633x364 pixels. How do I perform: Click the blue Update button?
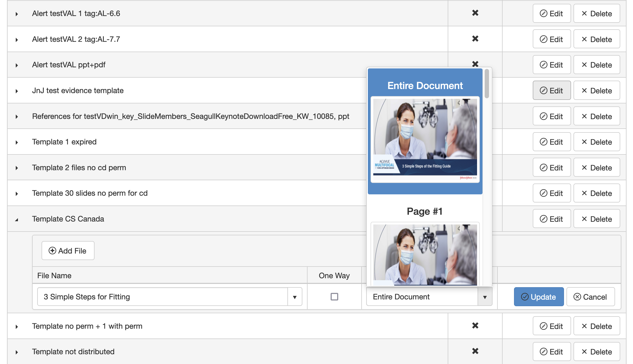(x=538, y=297)
